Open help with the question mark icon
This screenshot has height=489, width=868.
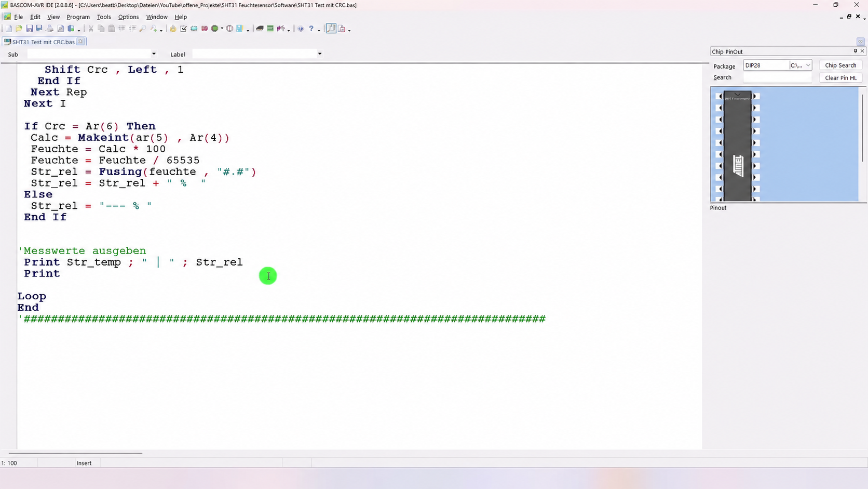[x=311, y=29]
